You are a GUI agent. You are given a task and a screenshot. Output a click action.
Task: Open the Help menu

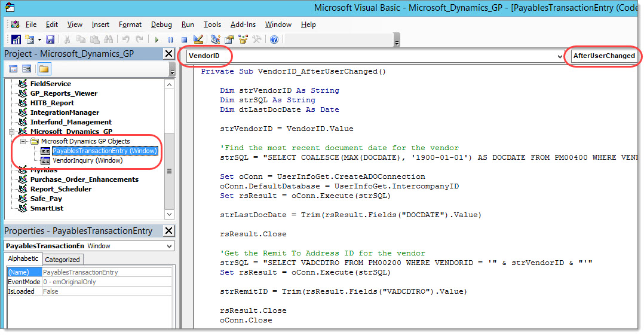[x=308, y=25]
